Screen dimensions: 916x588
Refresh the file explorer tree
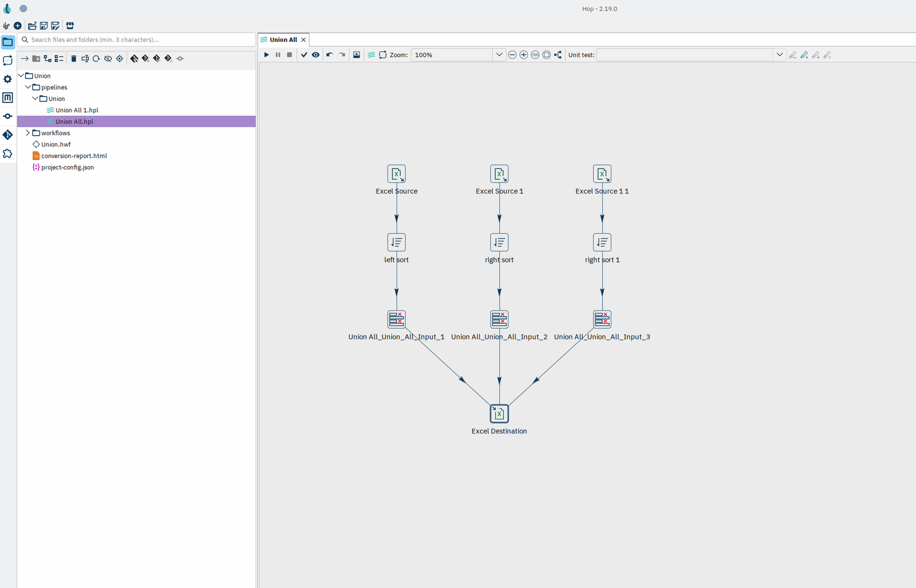96,58
